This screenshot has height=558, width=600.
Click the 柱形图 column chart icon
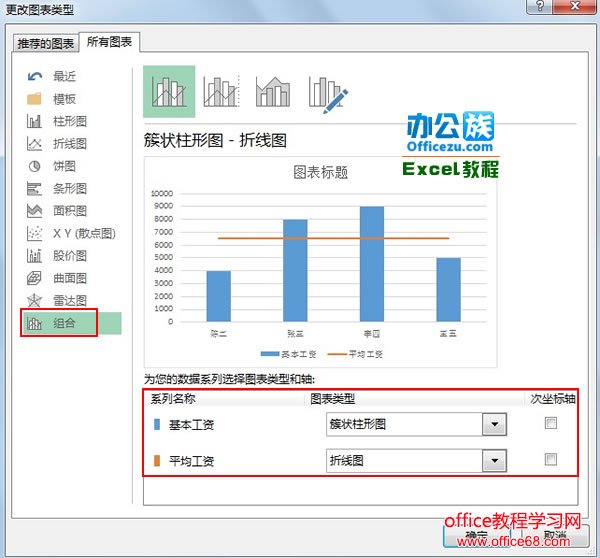pyautogui.click(x=34, y=121)
